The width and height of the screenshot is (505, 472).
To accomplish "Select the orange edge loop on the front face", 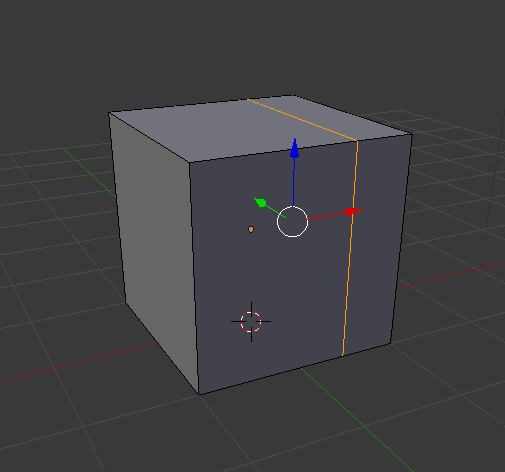I will [350, 248].
